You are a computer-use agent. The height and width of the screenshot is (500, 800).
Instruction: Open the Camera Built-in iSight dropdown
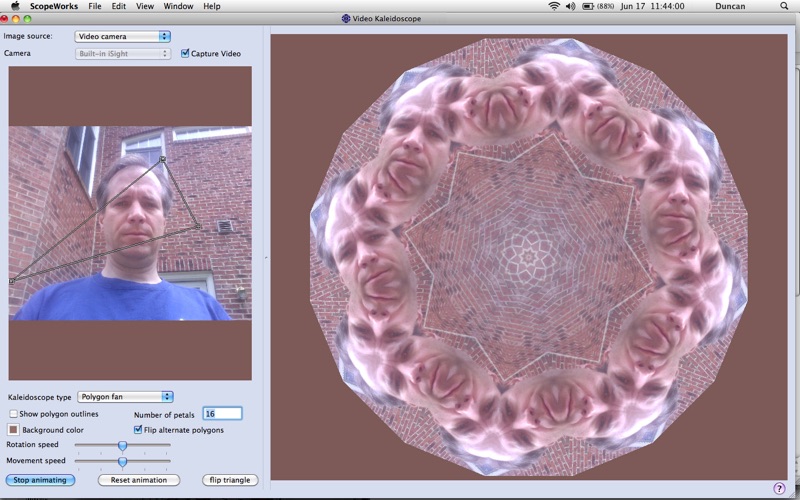pyautogui.click(x=122, y=53)
